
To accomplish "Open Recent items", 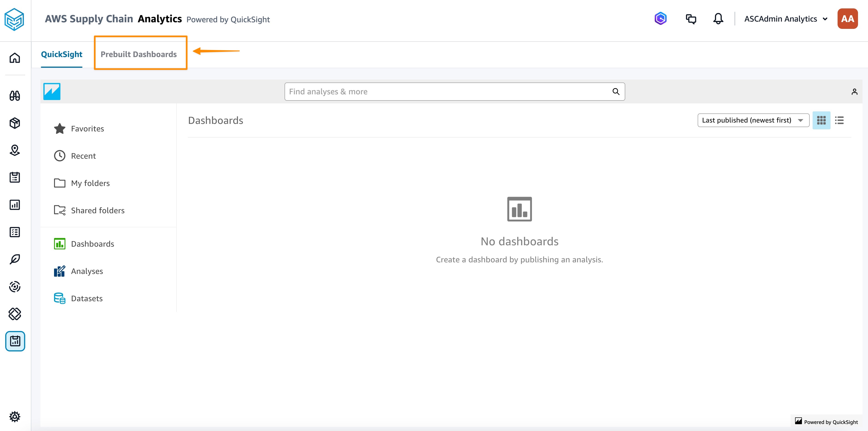I will click(75, 156).
